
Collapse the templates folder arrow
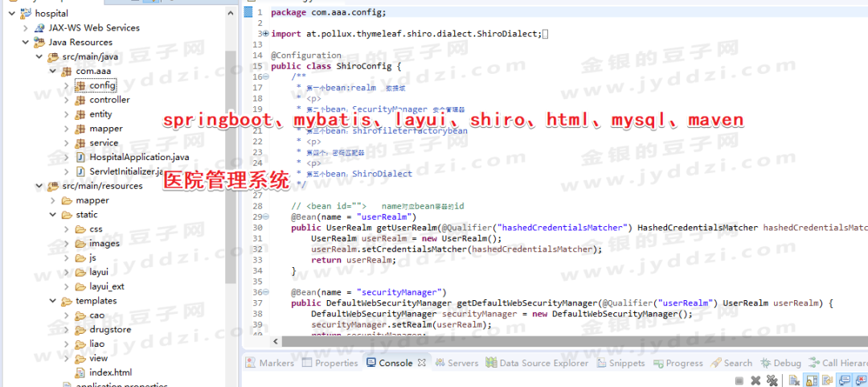tap(52, 301)
